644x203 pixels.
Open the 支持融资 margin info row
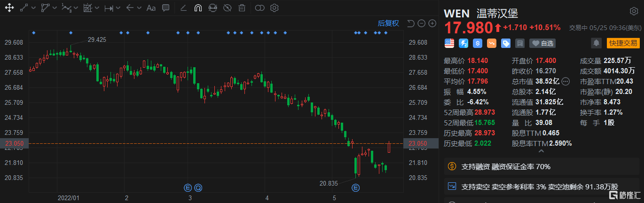coord(542,166)
